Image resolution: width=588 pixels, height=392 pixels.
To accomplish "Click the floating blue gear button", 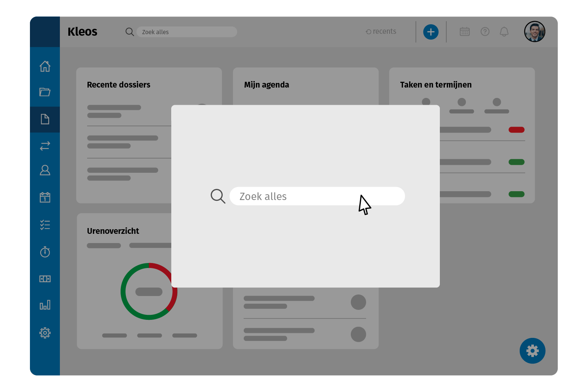I will (532, 351).
